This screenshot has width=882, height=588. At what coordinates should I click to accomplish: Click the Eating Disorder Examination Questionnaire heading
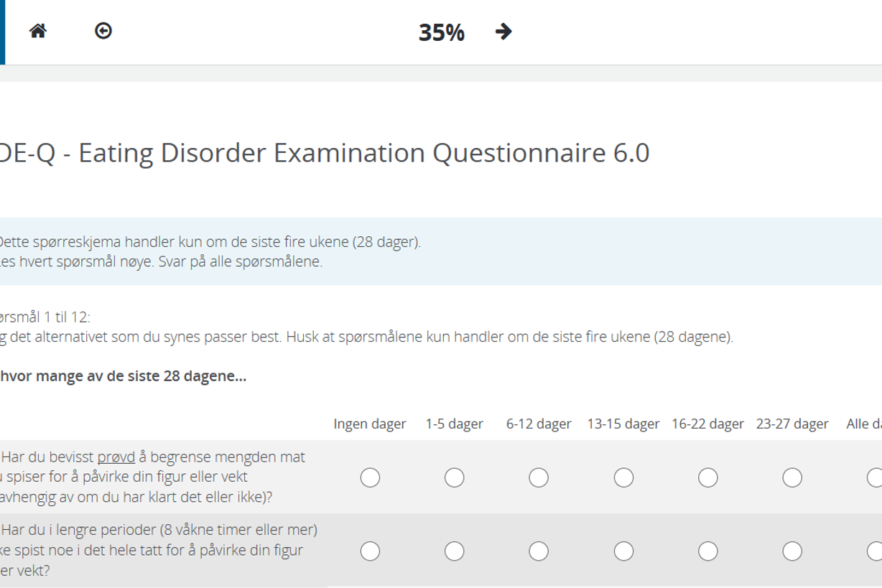(x=325, y=153)
